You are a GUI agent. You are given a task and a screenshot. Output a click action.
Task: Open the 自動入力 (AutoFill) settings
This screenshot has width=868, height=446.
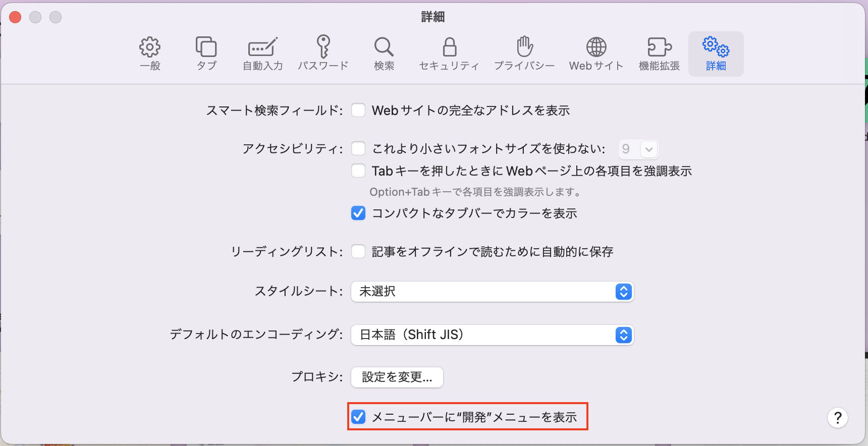(x=262, y=53)
